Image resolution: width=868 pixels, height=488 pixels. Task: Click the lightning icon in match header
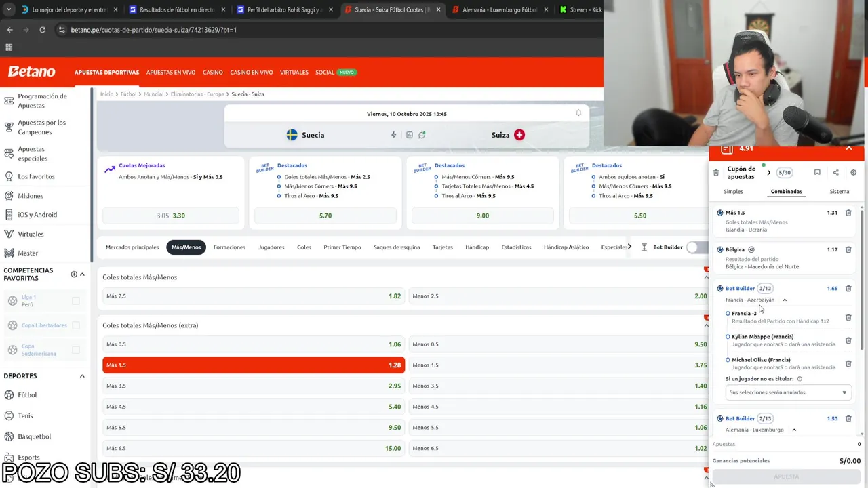[393, 135]
